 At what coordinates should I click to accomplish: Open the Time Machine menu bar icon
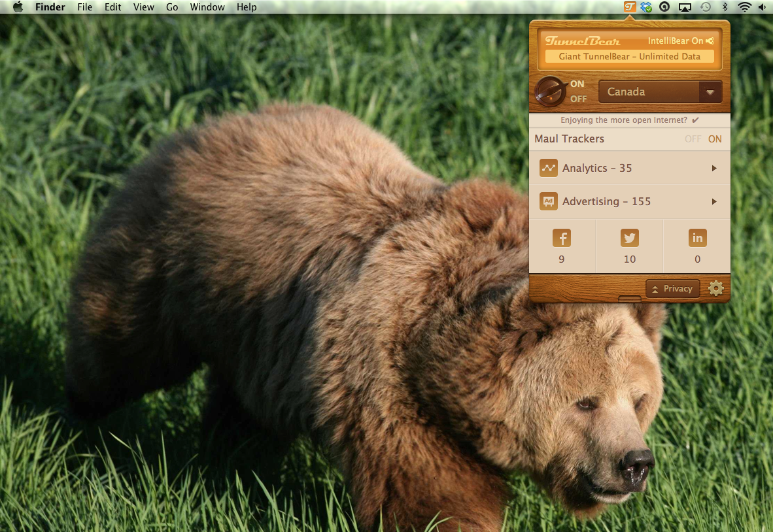[706, 7]
